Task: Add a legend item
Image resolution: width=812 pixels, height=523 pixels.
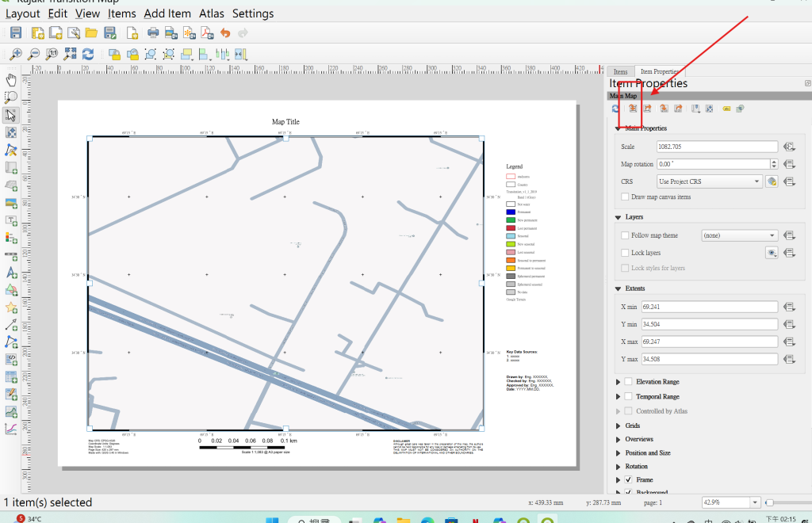Action: [x=11, y=238]
